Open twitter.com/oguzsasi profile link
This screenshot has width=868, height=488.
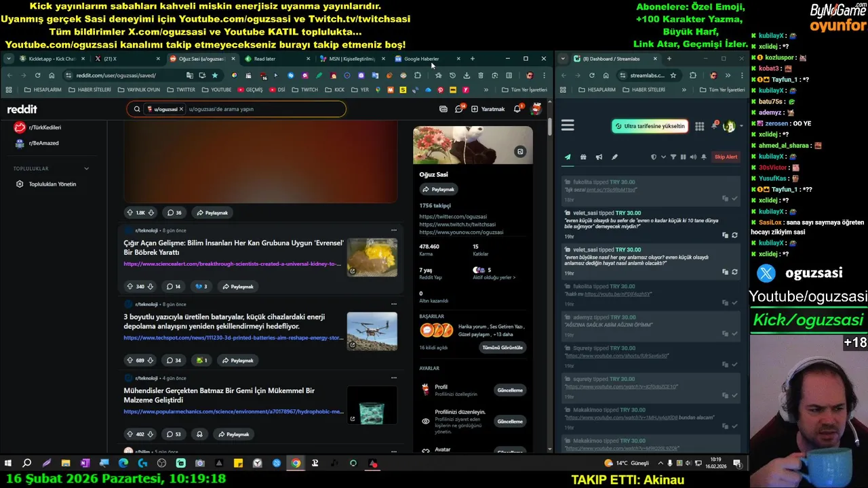[x=453, y=217]
